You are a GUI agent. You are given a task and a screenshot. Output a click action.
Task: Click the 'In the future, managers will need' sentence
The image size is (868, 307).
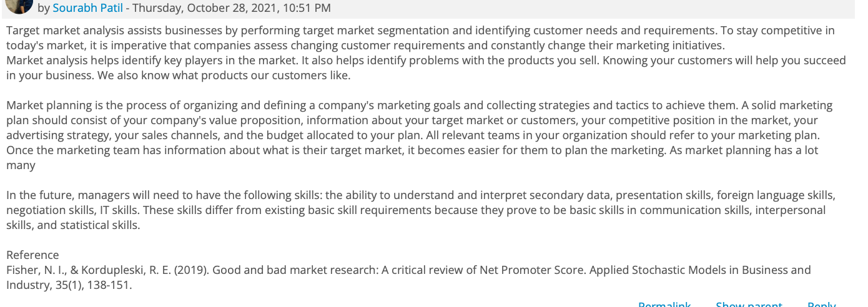click(x=421, y=195)
